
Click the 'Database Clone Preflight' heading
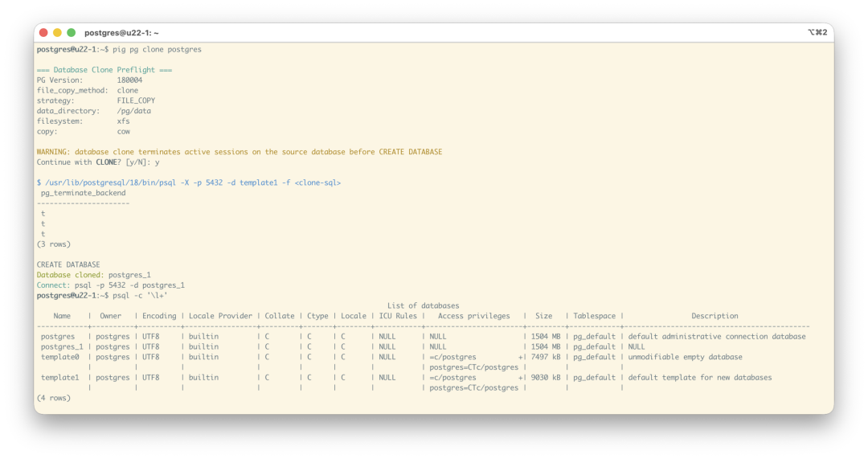(104, 70)
